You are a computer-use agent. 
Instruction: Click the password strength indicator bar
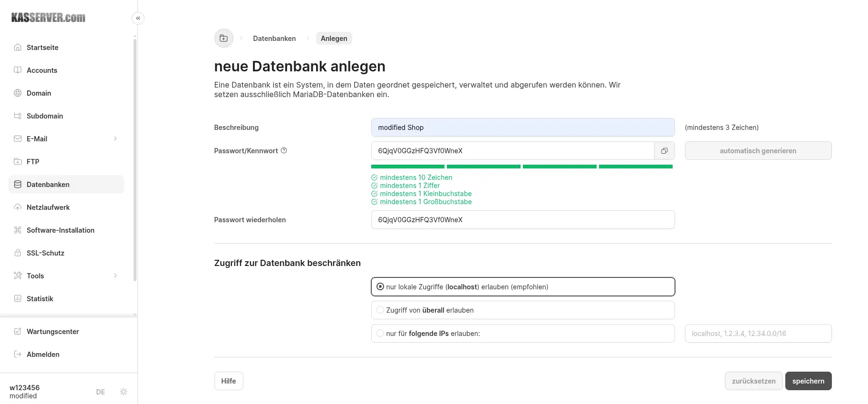521,167
